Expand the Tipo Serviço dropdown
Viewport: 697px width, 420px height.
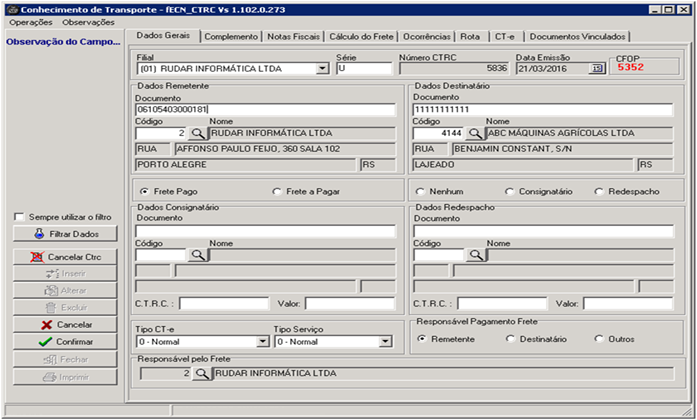pos(385,342)
